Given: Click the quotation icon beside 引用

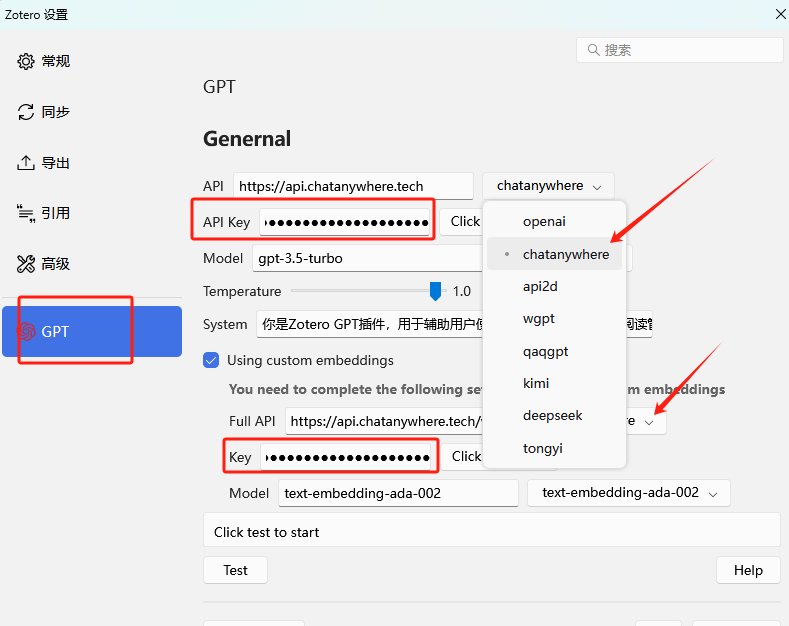Looking at the screenshot, I should click(26, 213).
